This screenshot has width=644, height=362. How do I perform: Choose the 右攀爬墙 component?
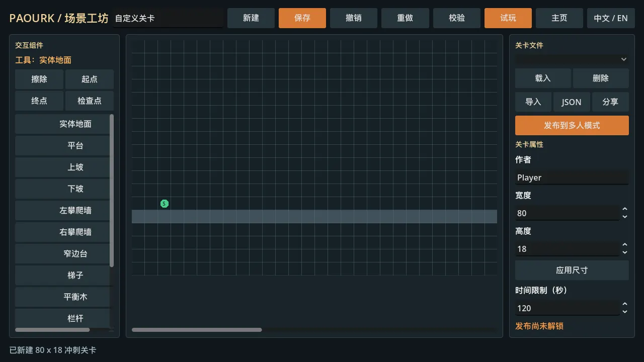pyautogui.click(x=62, y=232)
